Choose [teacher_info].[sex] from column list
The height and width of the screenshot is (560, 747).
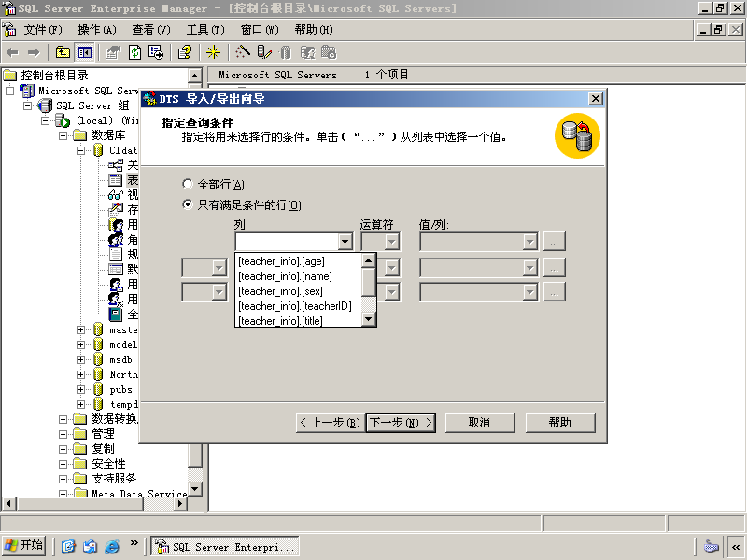[298, 291]
